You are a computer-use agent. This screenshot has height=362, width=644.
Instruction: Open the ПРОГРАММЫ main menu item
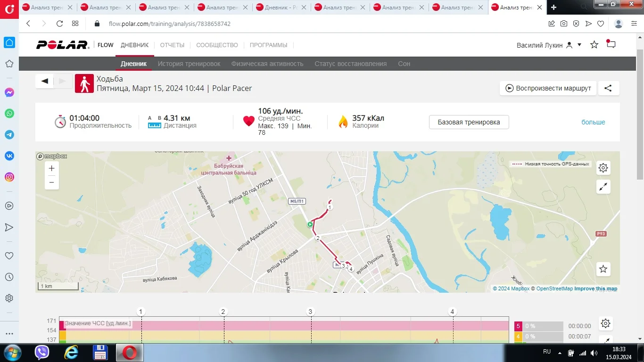pyautogui.click(x=268, y=45)
